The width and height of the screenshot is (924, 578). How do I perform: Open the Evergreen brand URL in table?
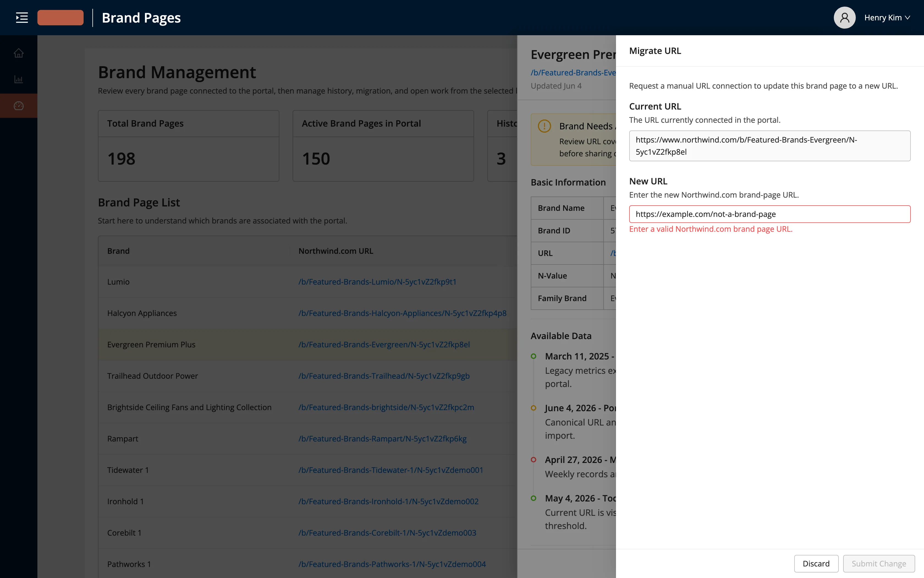pos(384,344)
